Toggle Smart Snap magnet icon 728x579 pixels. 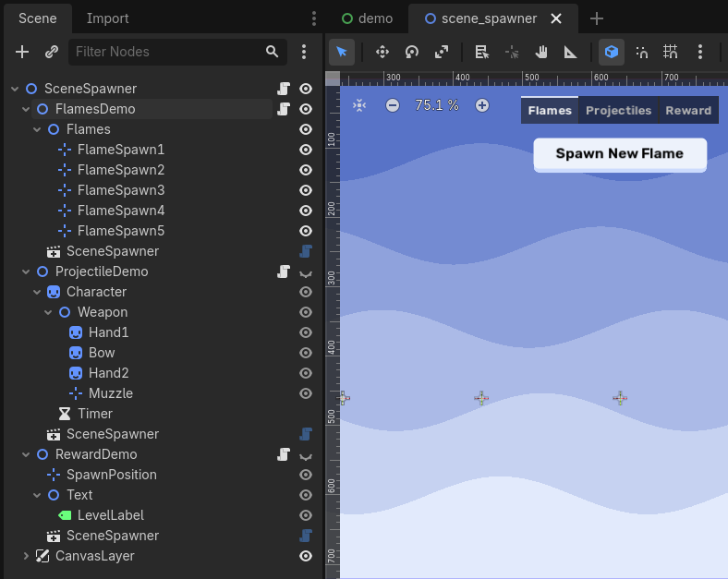pos(642,52)
